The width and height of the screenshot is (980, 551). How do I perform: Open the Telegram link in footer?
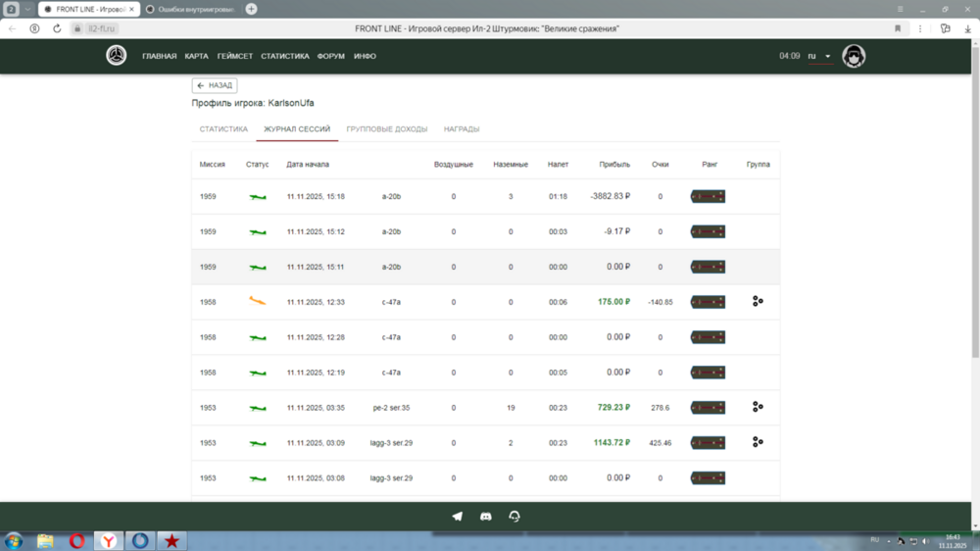[x=458, y=516]
